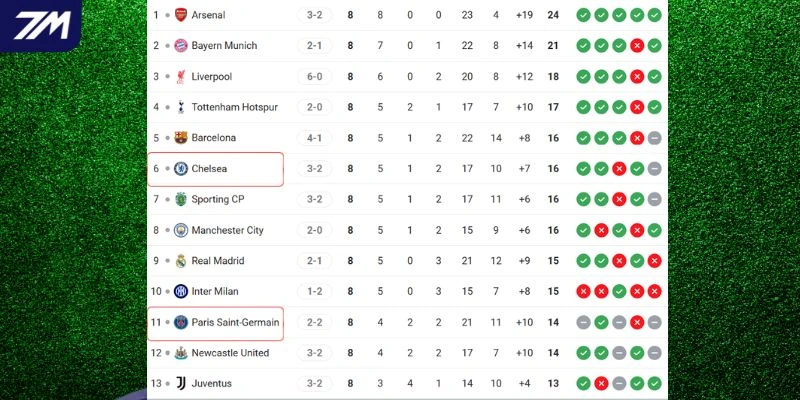The image size is (800, 400).
Task: Open the Chelsea team link
Action: (x=209, y=169)
